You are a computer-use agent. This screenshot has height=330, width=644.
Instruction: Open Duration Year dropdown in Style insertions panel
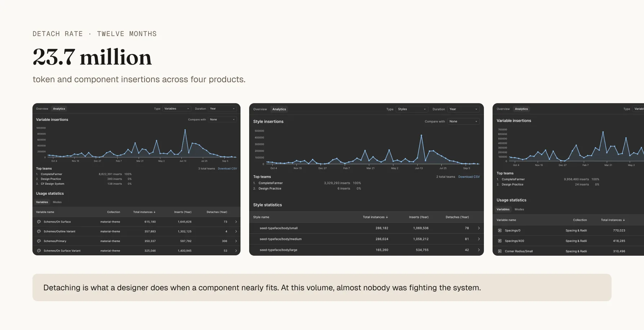(x=463, y=109)
